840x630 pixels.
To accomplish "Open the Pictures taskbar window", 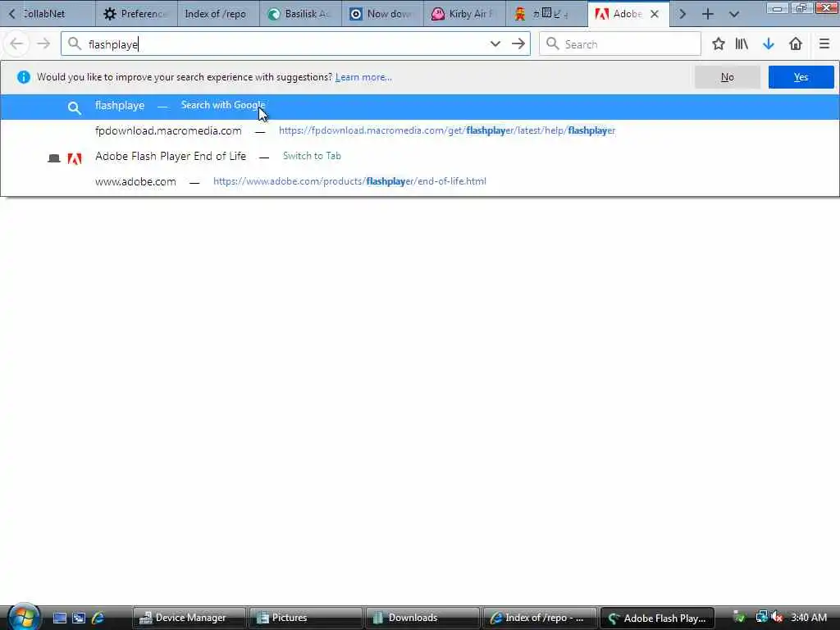I will pos(305,618).
